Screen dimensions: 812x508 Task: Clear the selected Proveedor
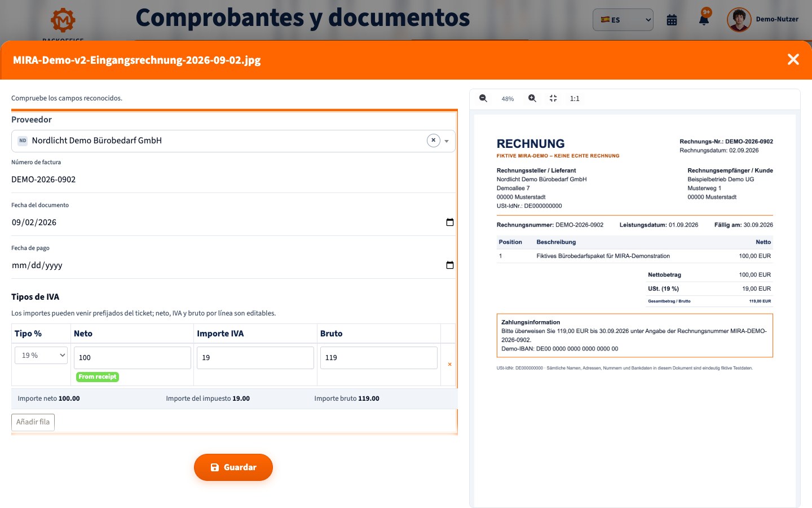[x=433, y=141]
